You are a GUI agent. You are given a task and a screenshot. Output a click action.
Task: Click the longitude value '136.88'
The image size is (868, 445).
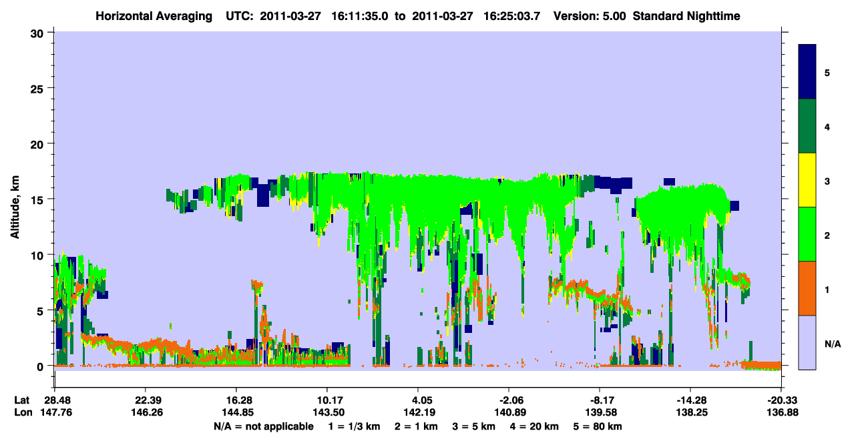click(781, 412)
